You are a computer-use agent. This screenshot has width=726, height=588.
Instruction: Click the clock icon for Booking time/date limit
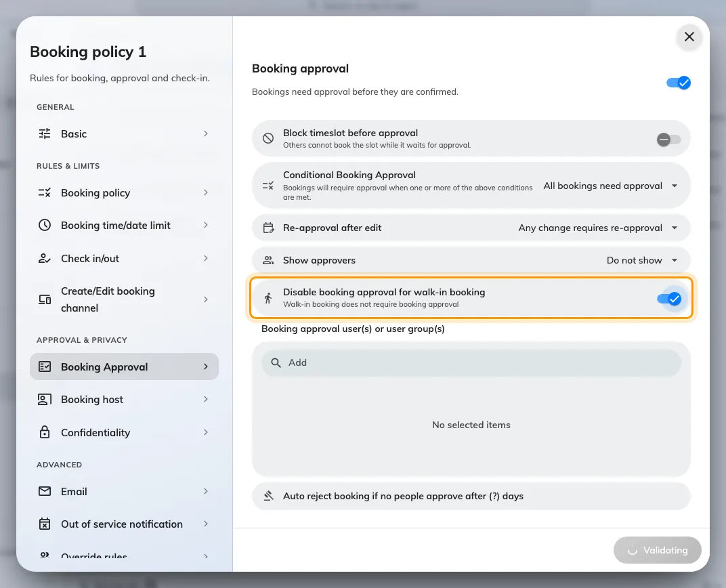coord(45,226)
